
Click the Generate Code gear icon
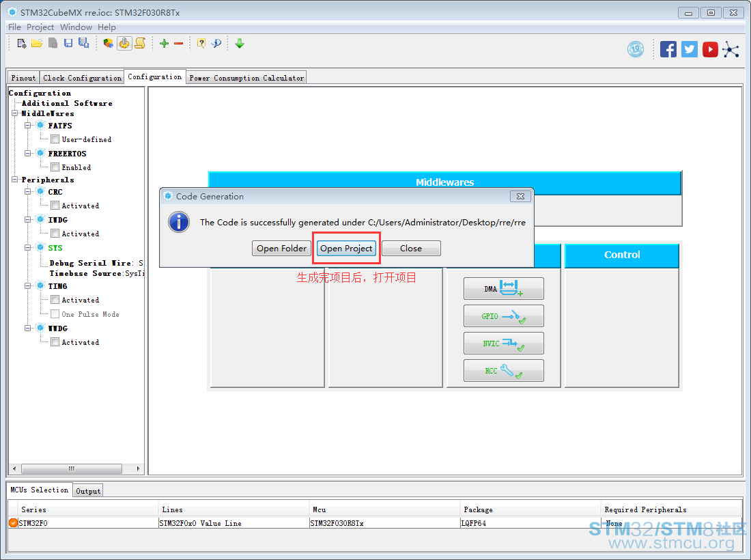(x=124, y=44)
